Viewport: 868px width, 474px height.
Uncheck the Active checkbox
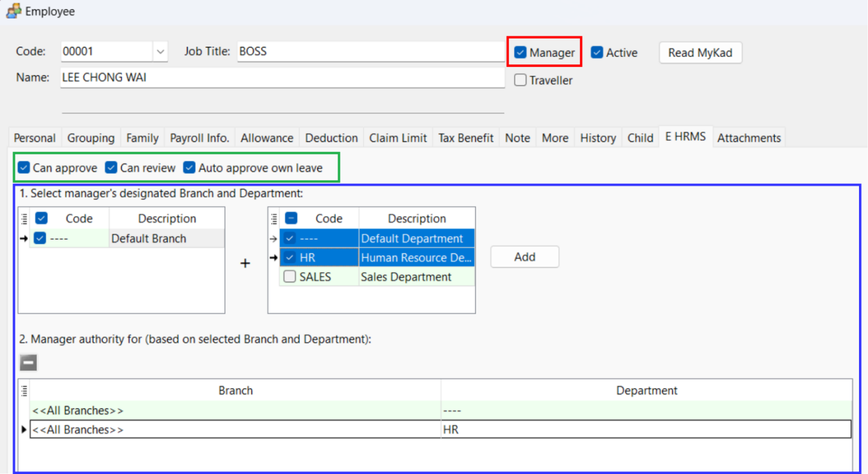point(596,52)
